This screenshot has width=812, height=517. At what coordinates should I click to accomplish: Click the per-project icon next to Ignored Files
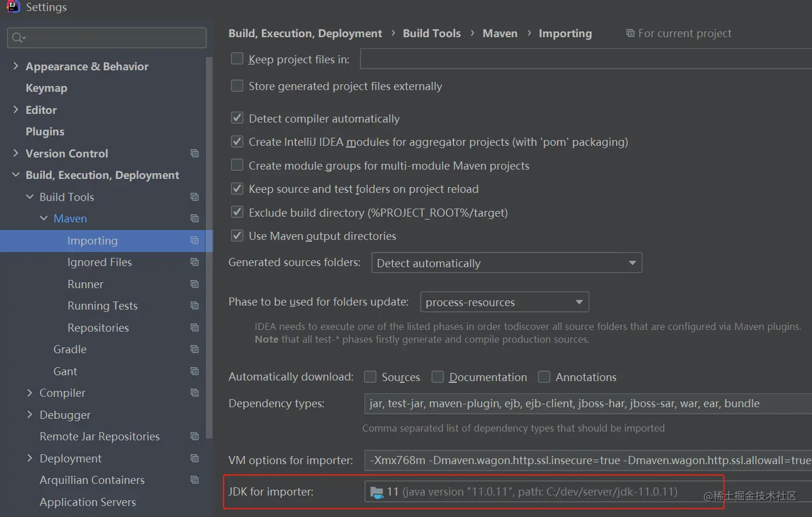(195, 262)
